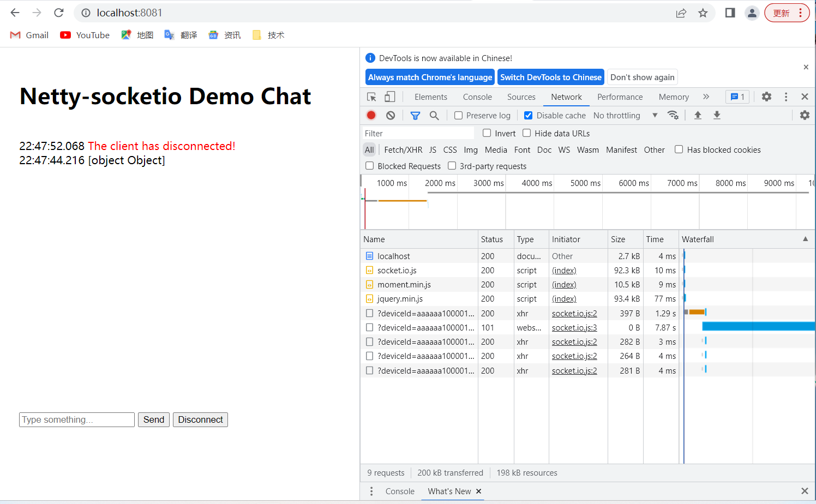
Task: Check 3rd-party requests
Action: 452,166
